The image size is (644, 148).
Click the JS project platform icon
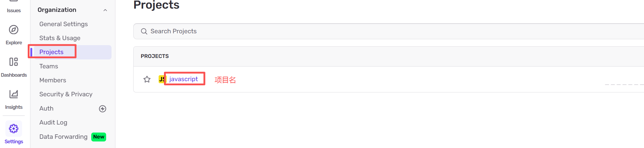(x=161, y=79)
